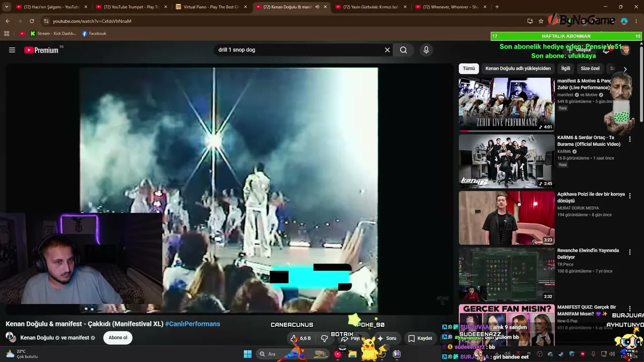
Task: Switch to 'Virtual Piano' browser tab
Action: click(211, 7)
